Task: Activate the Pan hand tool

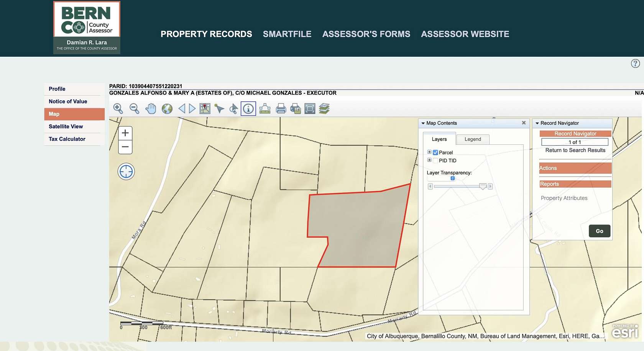Action: point(151,108)
